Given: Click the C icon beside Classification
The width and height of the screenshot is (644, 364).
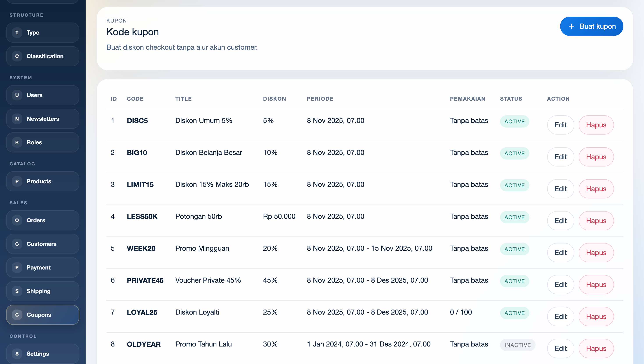Looking at the screenshot, I should coord(17,56).
